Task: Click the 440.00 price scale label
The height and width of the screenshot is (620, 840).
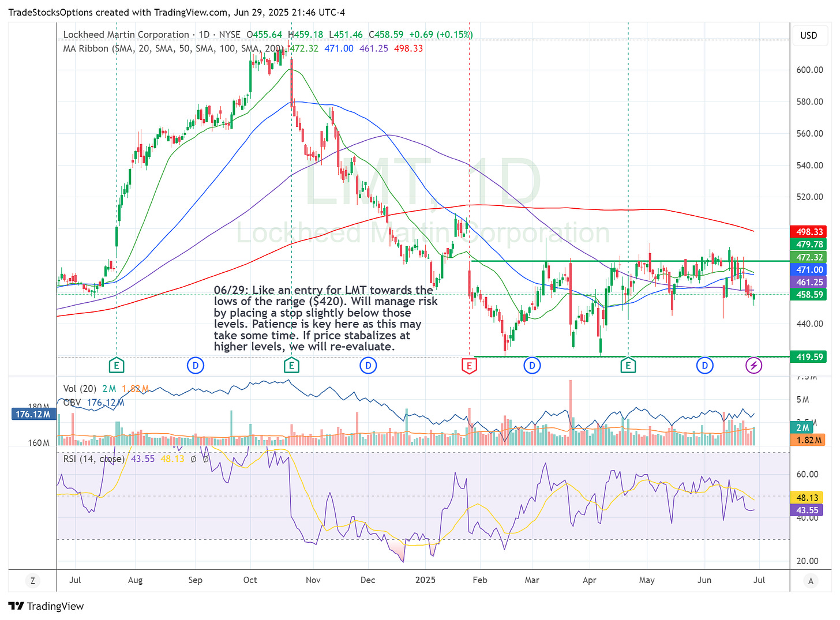Action: (x=809, y=324)
